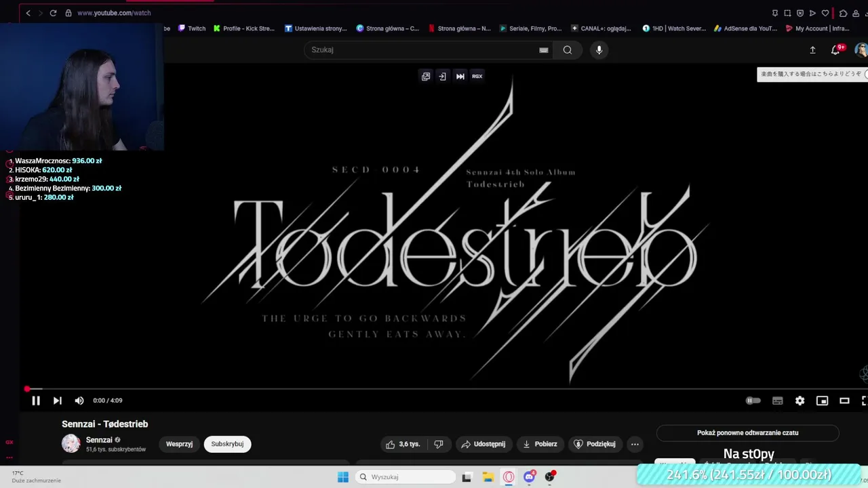Viewport: 868px width, 488px height.
Task: Reload the current page
Action: coord(53,13)
